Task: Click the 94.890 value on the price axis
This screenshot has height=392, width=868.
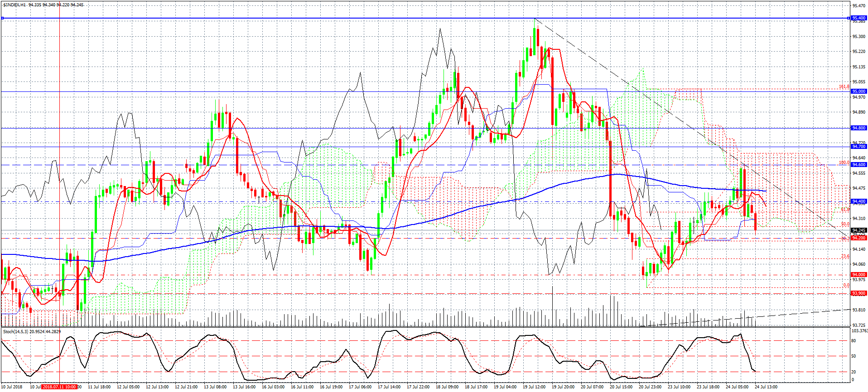Action: 858,112
